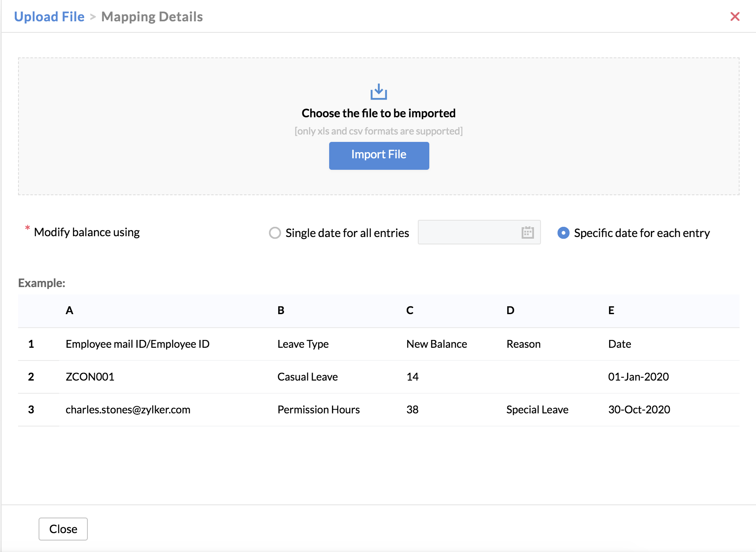Image resolution: width=756 pixels, height=552 pixels.
Task: Click the Permission Hours cell
Action: [x=318, y=410]
